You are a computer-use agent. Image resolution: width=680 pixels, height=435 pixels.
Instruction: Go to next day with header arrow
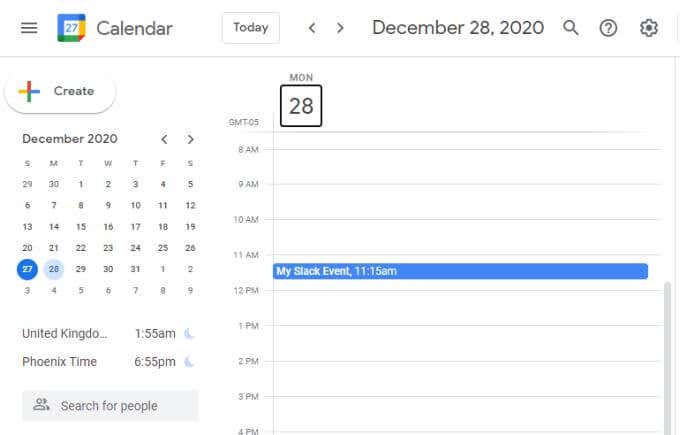340,28
